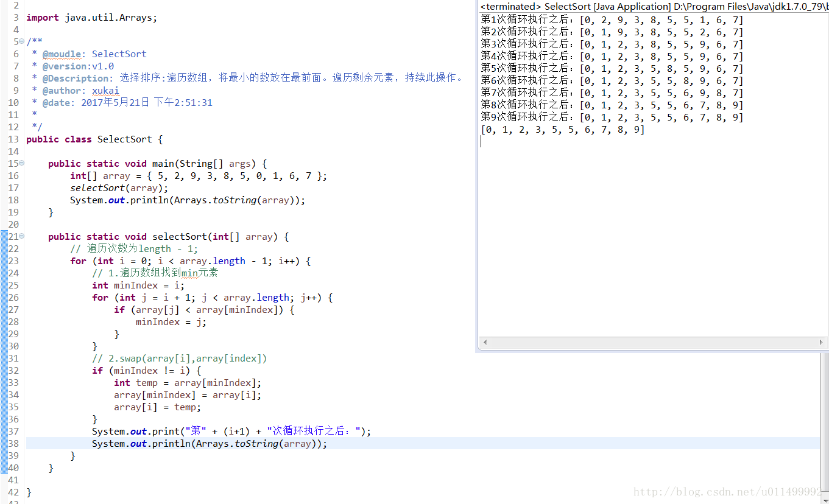The width and height of the screenshot is (829, 504).
Task: Click console output line '第8次循环执行之后'
Action: pyautogui.click(x=612, y=105)
